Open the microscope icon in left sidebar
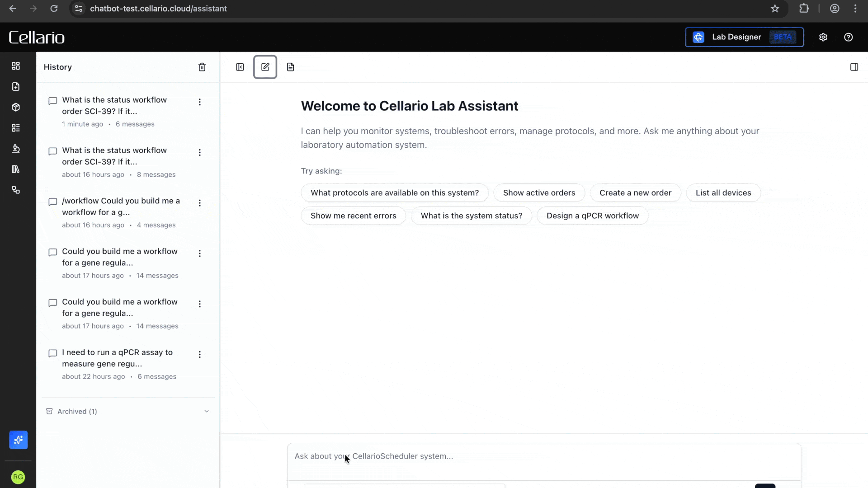This screenshot has height=488, width=868. point(16,149)
